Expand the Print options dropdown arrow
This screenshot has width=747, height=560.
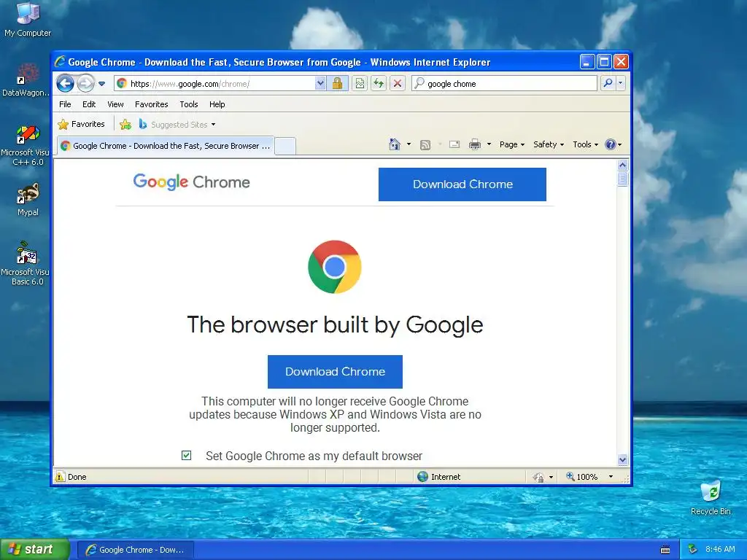tap(489, 144)
